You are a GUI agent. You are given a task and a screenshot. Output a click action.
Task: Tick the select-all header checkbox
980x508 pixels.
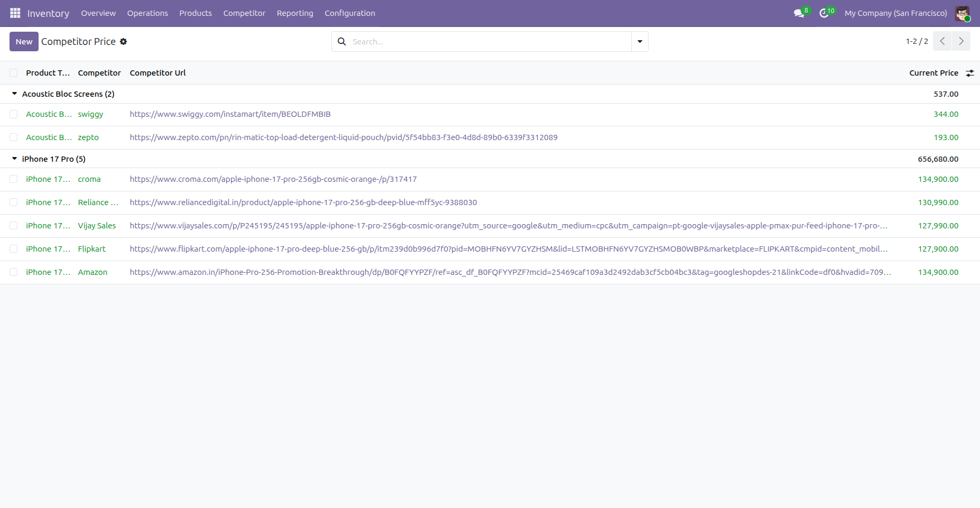(x=14, y=73)
